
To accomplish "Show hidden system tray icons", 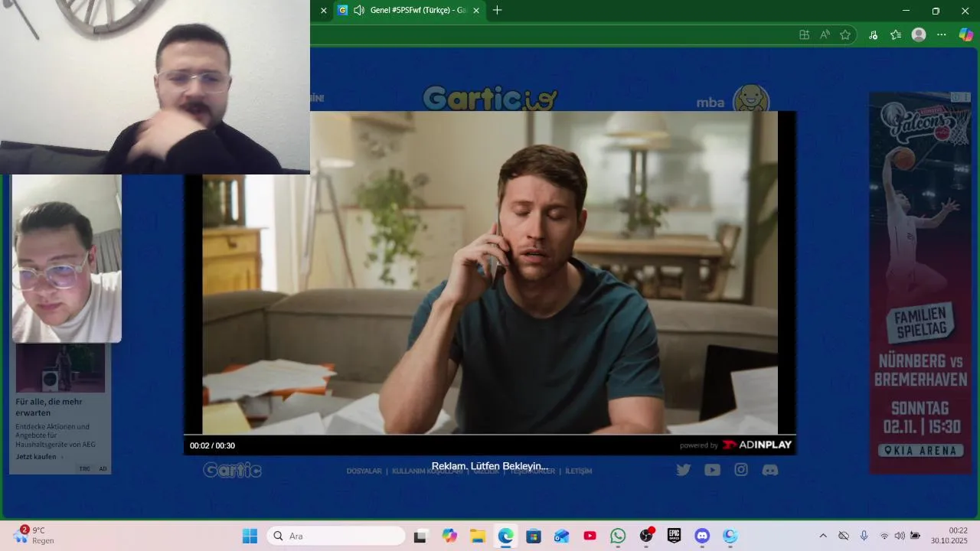I will pyautogui.click(x=823, y=536).
